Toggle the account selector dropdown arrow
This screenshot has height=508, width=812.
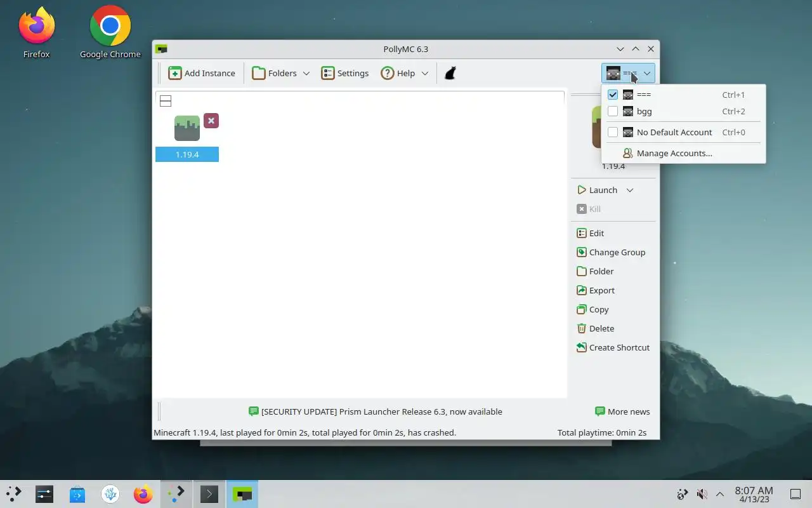click(x=647, y=73)
